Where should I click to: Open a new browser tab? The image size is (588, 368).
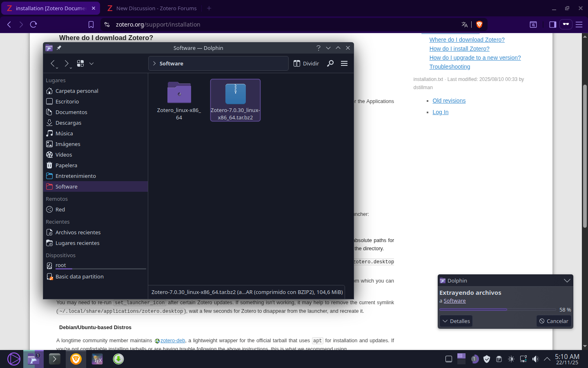pyautogui.click(x=209, y=8)
